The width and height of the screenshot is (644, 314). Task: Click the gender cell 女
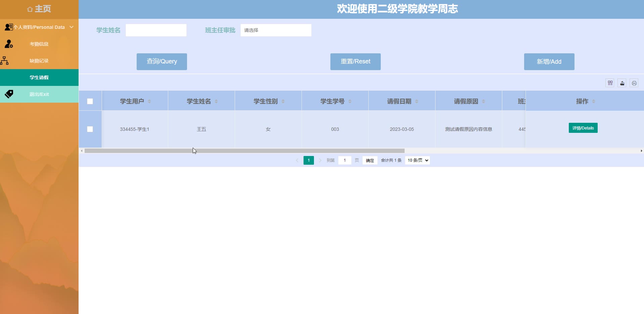pos(268,129)
